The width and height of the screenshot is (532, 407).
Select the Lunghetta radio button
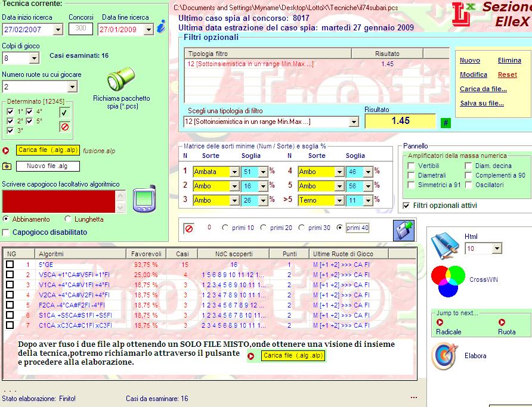[68, 219]
